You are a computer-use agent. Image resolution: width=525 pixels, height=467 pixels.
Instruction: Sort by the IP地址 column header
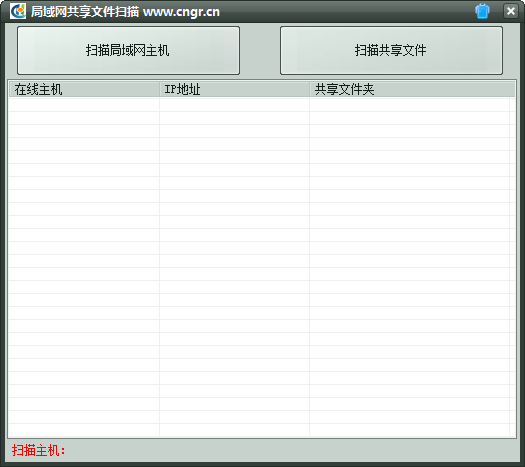tap(234, 89)
